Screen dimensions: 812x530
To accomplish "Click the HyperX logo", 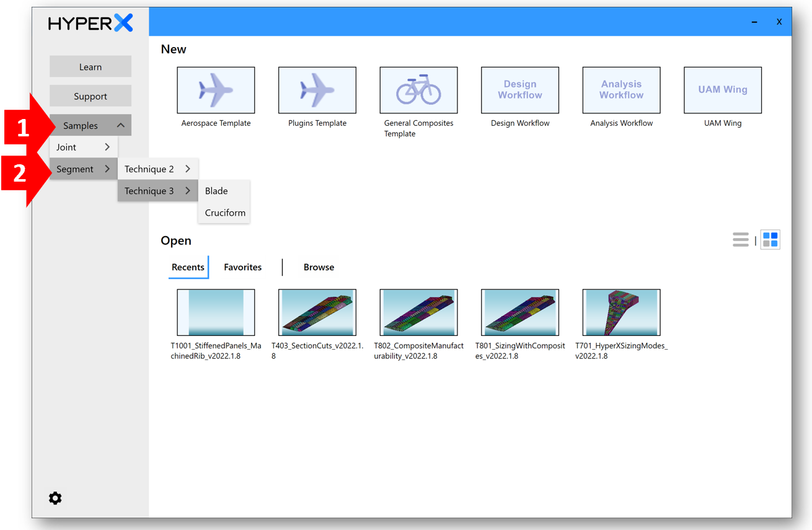I will coord(90,24).
